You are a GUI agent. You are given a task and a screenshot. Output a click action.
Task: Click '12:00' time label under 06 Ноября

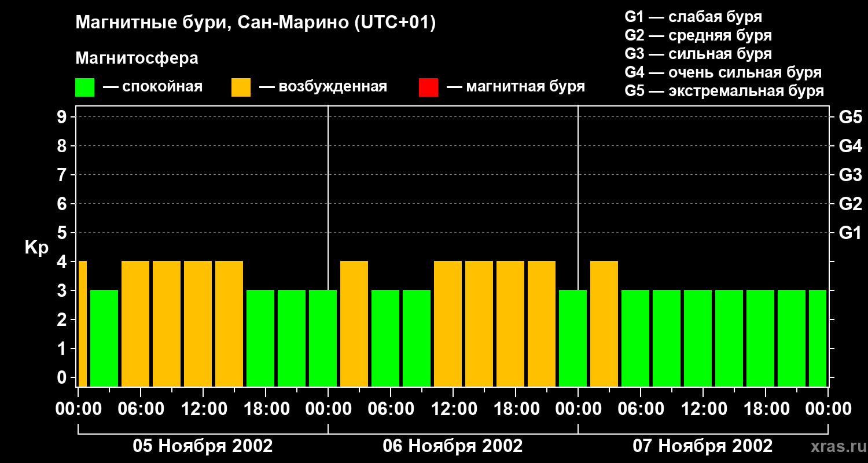[x=453, y=409]
